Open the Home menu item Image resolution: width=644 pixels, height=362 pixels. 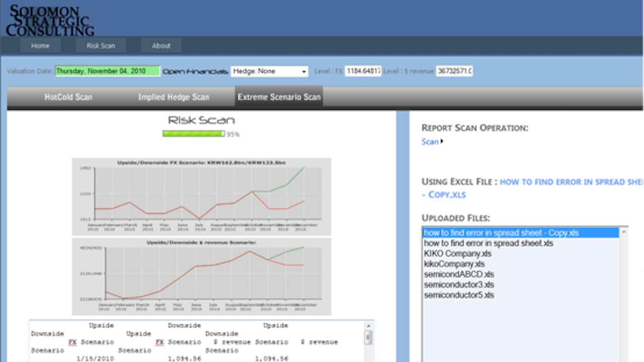point(40,46)
